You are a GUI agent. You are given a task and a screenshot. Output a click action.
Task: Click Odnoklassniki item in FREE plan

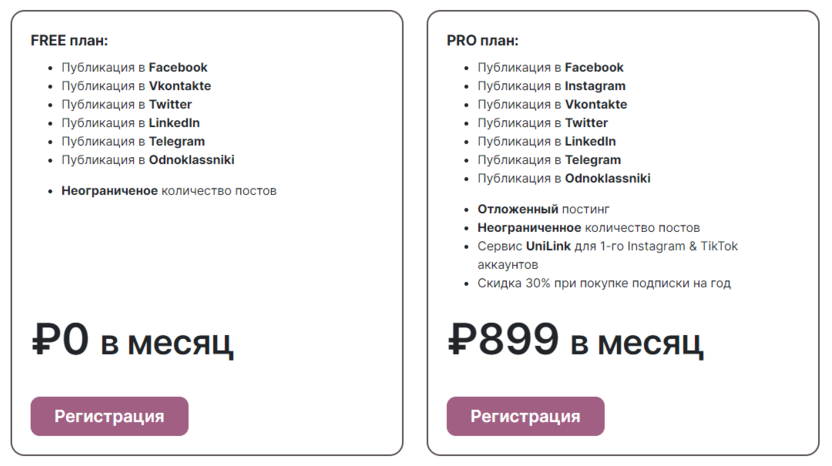[147, 160]
